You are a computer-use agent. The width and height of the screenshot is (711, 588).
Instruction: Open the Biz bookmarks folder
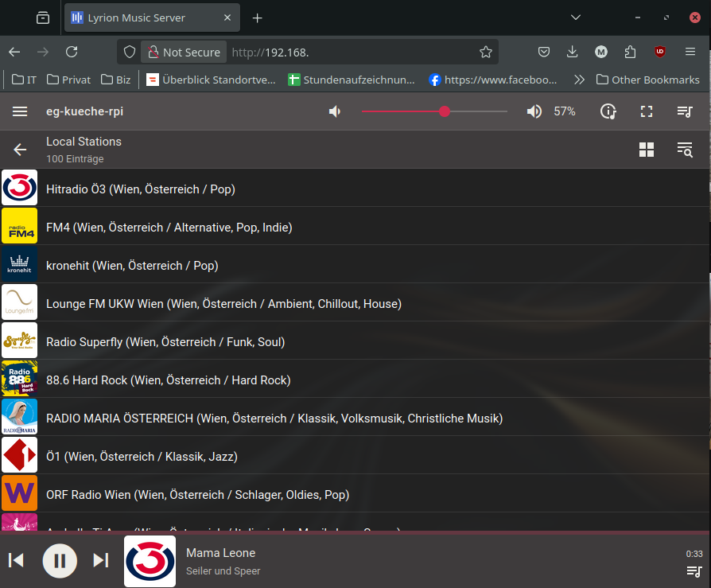point(115,80)
